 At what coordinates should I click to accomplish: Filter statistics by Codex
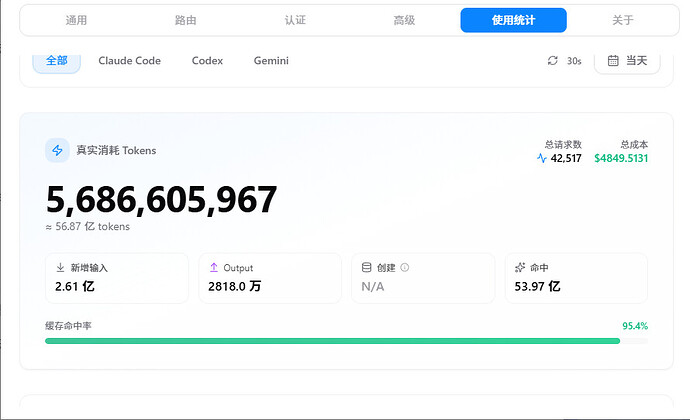tap(207, 61)
